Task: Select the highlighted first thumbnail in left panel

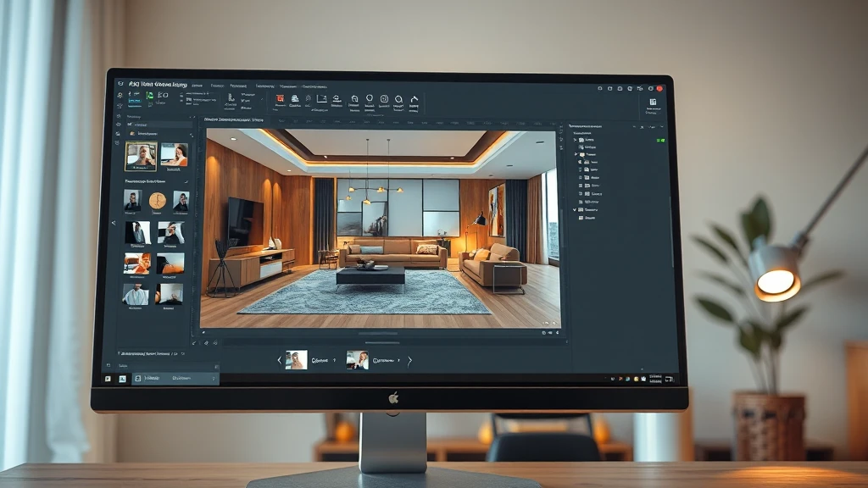Action: click(141, 155)
